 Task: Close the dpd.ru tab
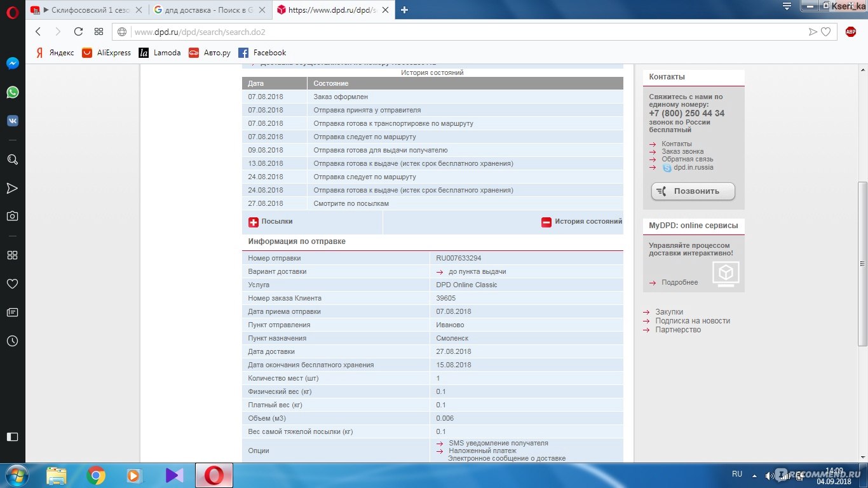[x=386, y=10]
